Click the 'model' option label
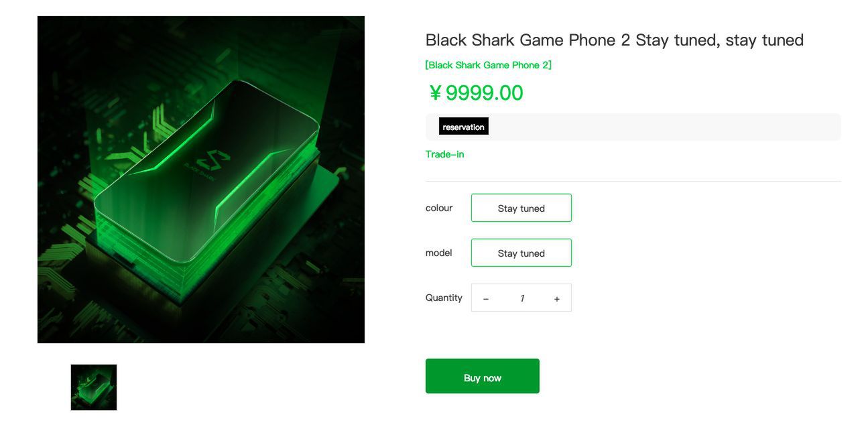The height and width of the screenshot is (435, 868). tap(438, 253)
